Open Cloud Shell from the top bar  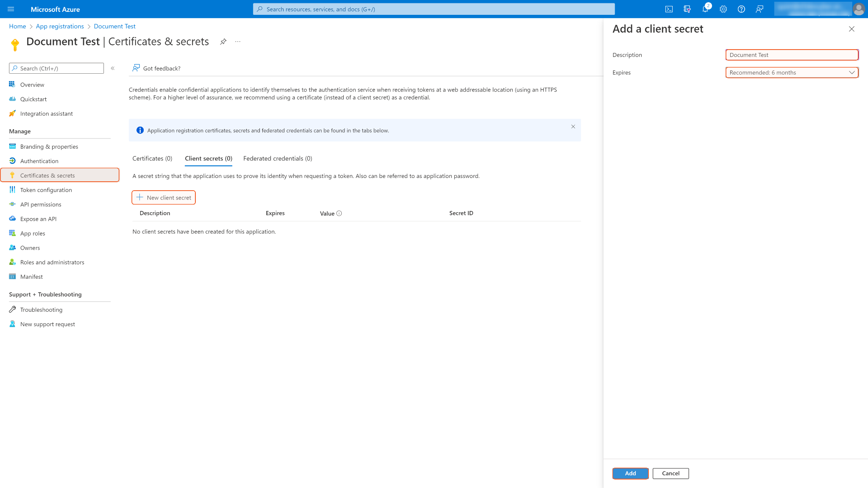[669, 9]
